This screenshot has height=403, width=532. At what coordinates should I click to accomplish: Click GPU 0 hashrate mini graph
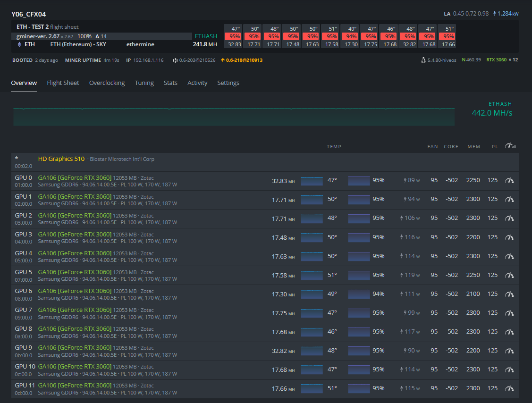312,181
